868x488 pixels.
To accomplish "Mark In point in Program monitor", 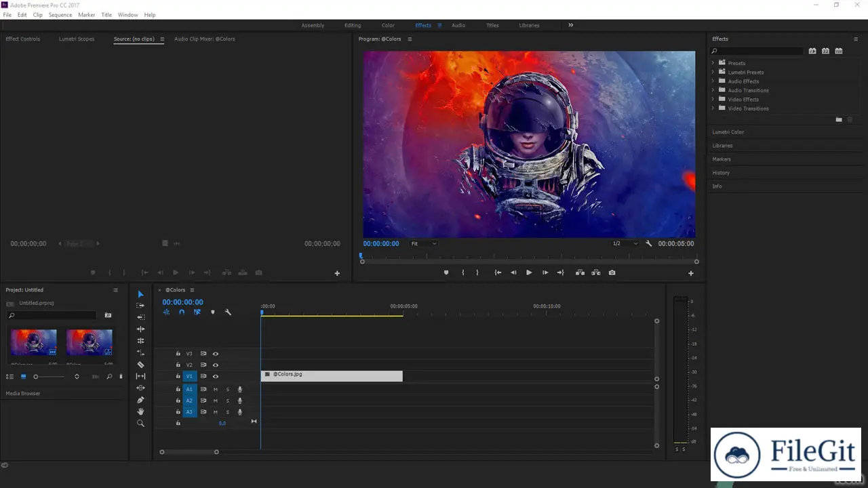I will tap(463, 272).
